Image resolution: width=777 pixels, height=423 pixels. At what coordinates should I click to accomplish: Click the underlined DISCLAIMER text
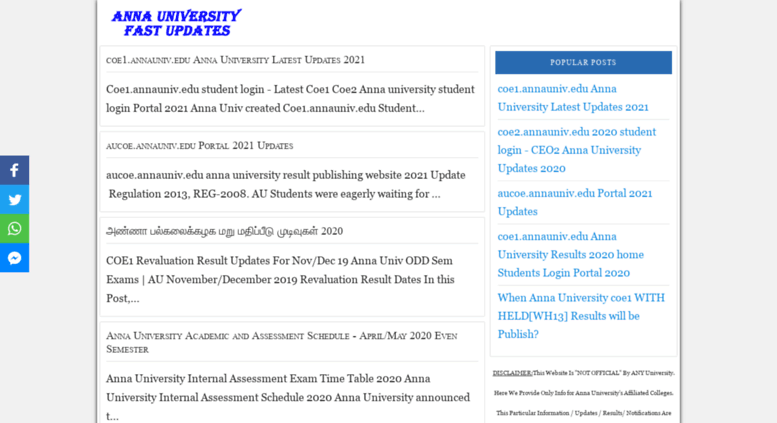pyautogui.click(x=511, y=373)
